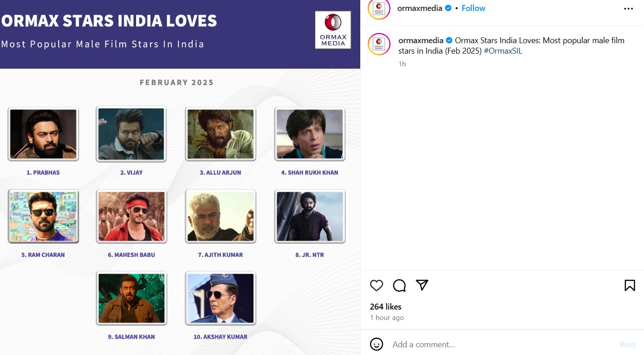Click the Ormax Media logo in image
Image resolution: width=644 pixels, height=355 pixels.
point(333,30)
